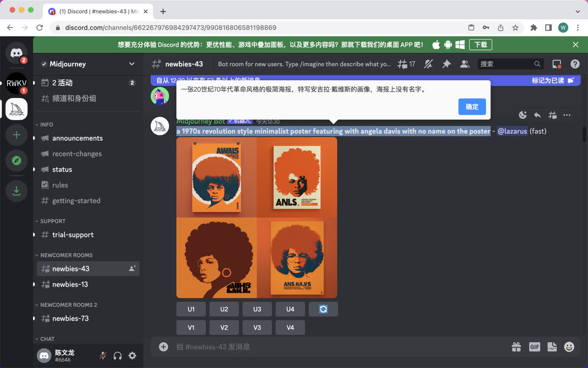Toggle headphones deafen in user panel
The image size is (588, 368).
tap(118, 356)
